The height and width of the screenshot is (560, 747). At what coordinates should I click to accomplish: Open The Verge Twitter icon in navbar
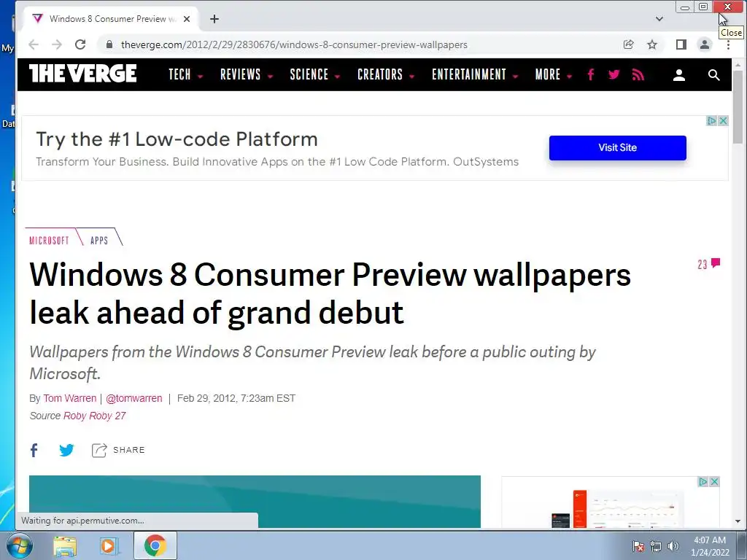tap(614, 74)
